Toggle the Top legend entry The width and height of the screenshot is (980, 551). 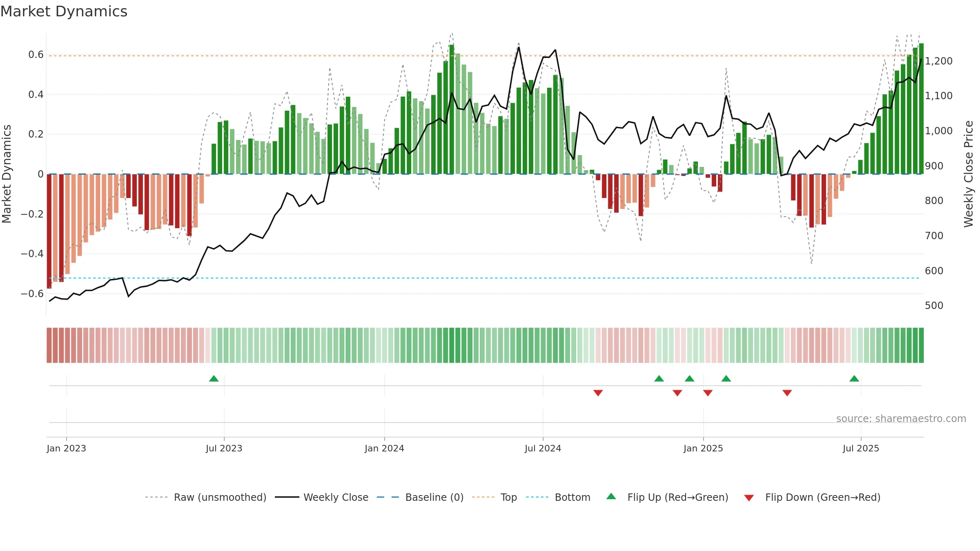tap(494, 497)
